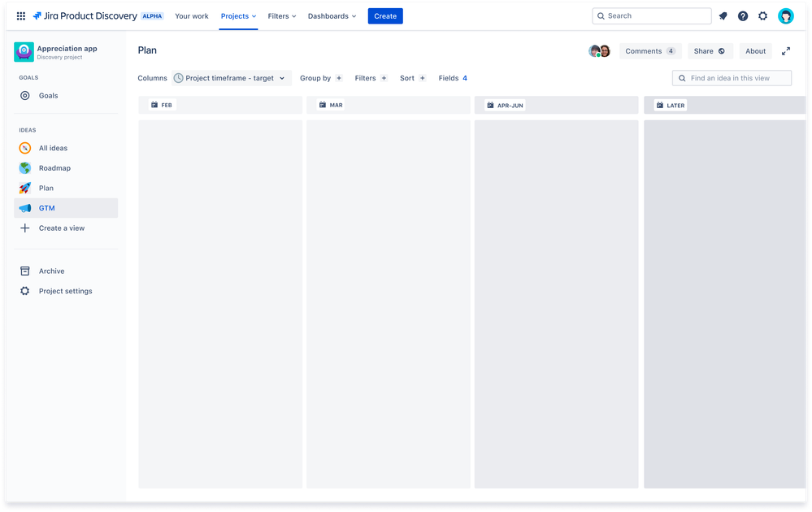Expand the Projects dropdown menu
The height and width of the screenshot is (512, 812).
coord(238,16)
